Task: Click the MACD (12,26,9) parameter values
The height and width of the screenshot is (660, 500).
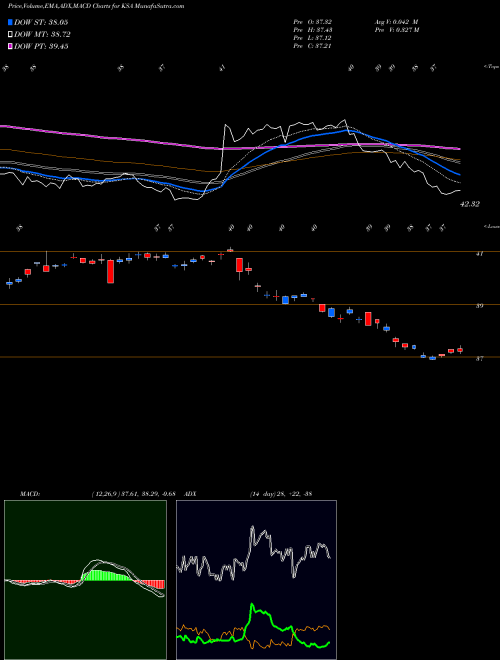Action: click(x=132, y=494)
